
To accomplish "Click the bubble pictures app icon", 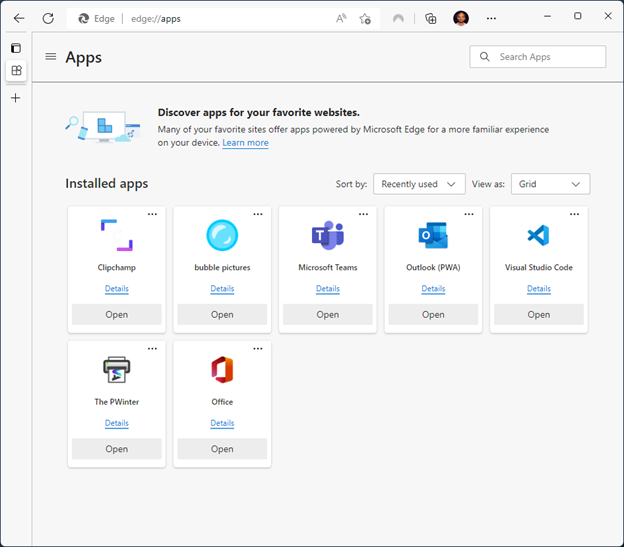I will click(x=222, y=235).
